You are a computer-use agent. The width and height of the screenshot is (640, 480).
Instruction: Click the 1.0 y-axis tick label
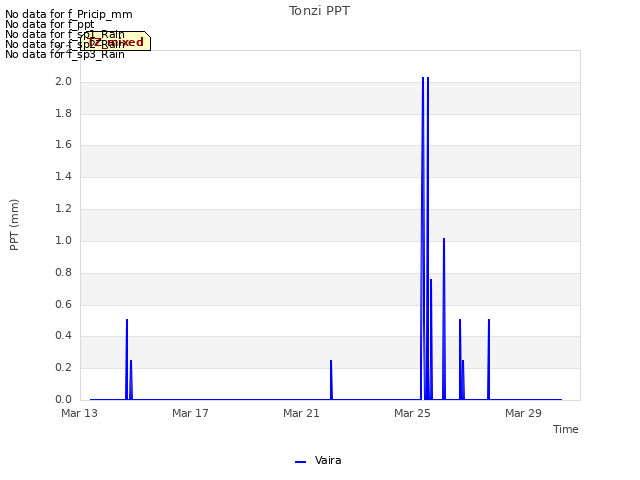click(63, 240)
